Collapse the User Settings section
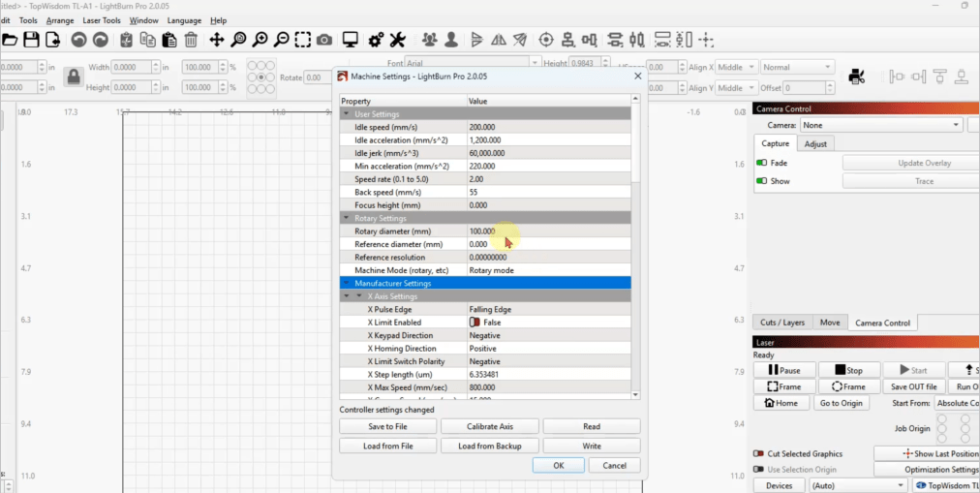 click(x=347, y=114)
